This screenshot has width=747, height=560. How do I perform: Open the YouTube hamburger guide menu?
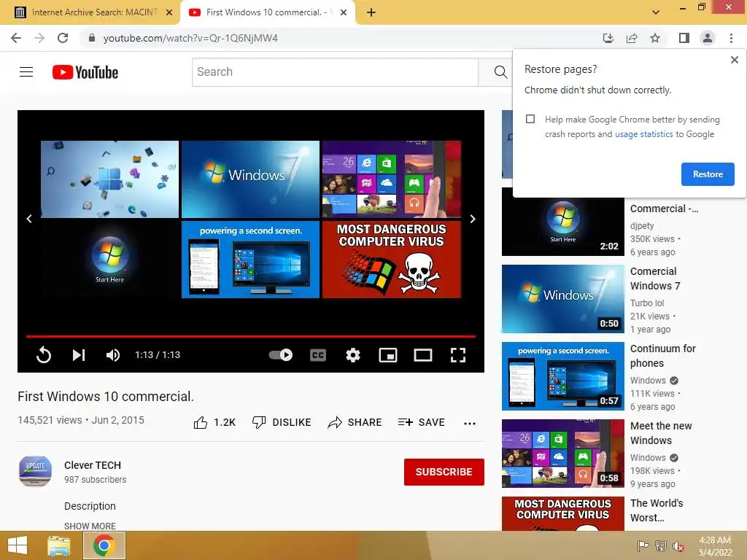(26, 72)
